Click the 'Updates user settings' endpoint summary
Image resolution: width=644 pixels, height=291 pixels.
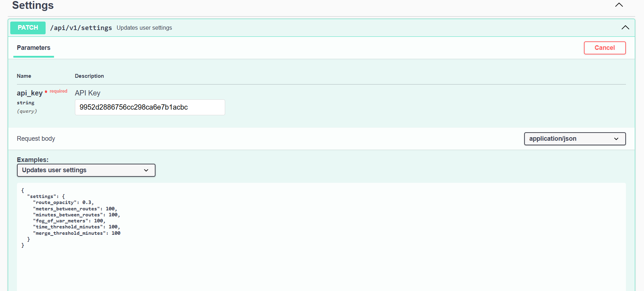pos(144,28)
